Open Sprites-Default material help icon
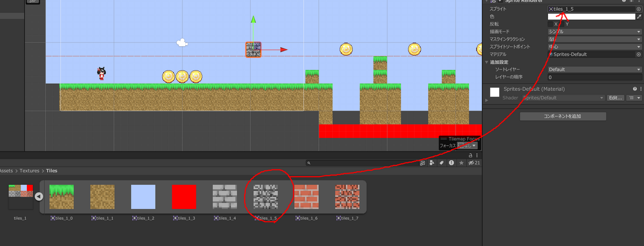The image size is (644, 246). (635, 89)
